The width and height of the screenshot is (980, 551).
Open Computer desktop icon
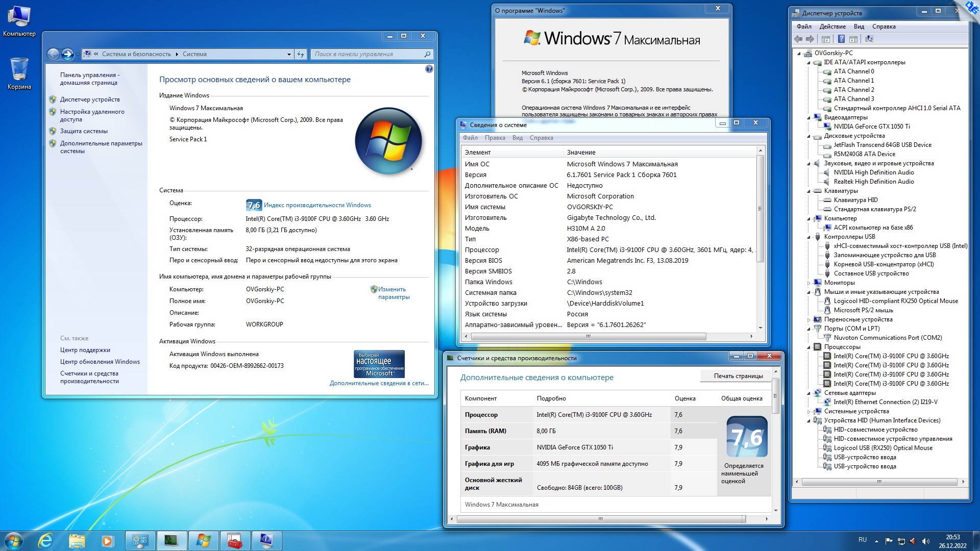pyautogui.click(x=19, y=21)
